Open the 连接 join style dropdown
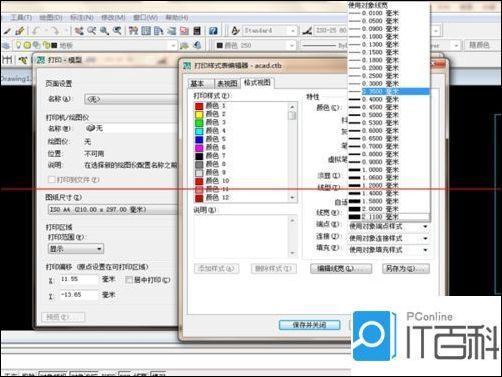The height and width of the screenshot is (377, 502). click(x=388, y=238)
